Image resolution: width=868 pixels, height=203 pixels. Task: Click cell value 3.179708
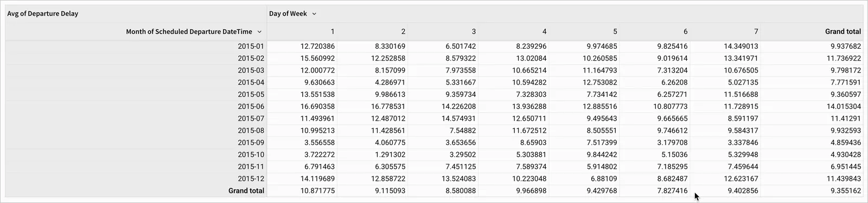(672, 142)
